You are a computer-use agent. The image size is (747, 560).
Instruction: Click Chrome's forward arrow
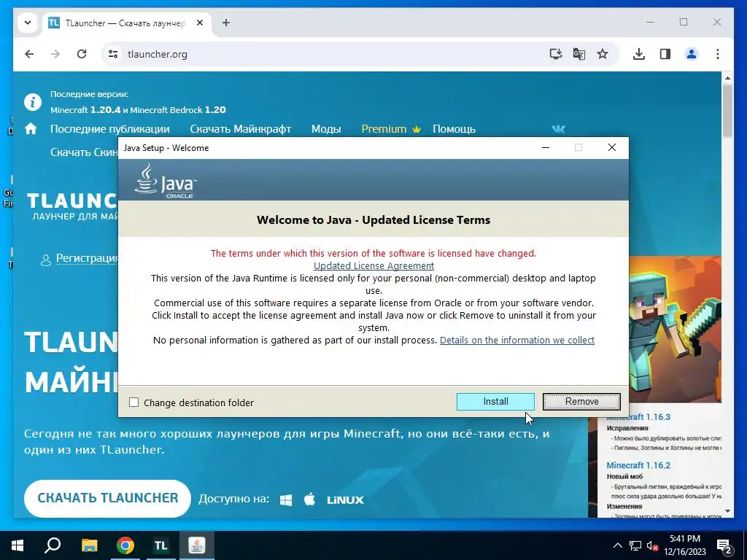click(x=55, y=54)
